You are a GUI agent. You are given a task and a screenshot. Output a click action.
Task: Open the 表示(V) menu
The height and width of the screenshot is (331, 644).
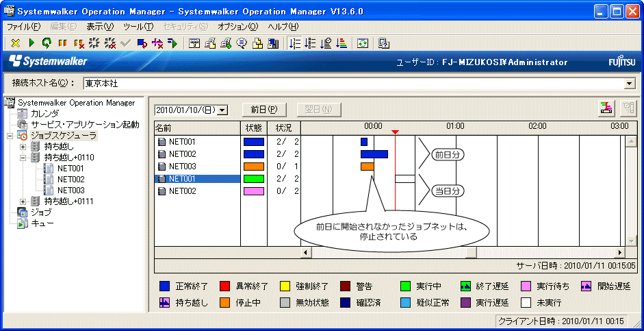pos(100,27)
